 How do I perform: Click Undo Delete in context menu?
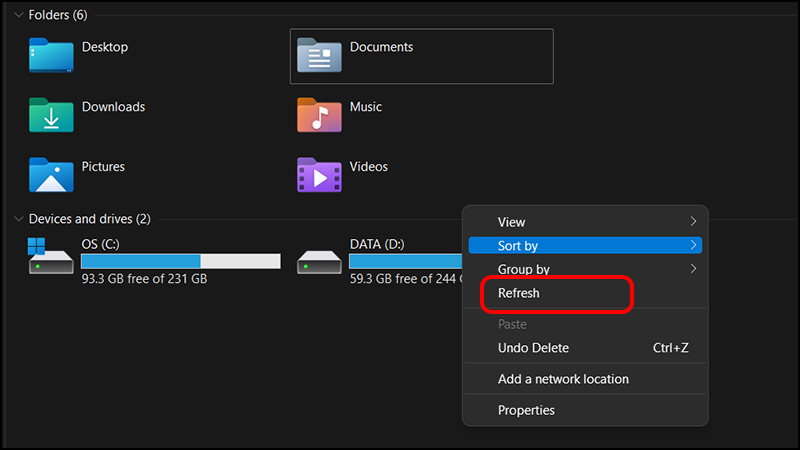(x=533, y=348)
